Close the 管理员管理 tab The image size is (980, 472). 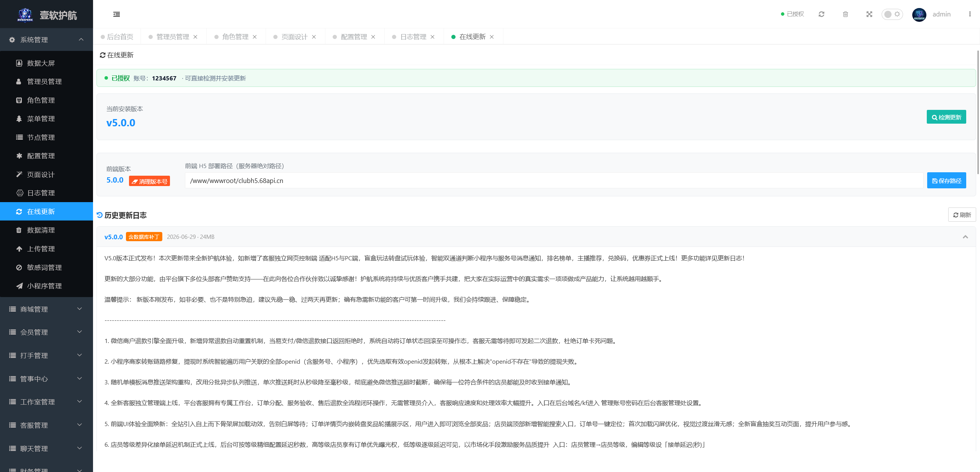point(195,37)
